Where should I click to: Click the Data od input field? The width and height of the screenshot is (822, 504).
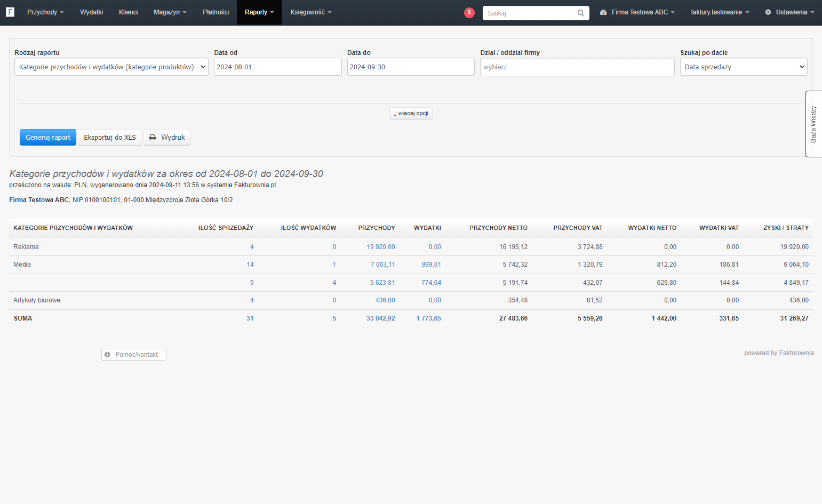(278, 67)
